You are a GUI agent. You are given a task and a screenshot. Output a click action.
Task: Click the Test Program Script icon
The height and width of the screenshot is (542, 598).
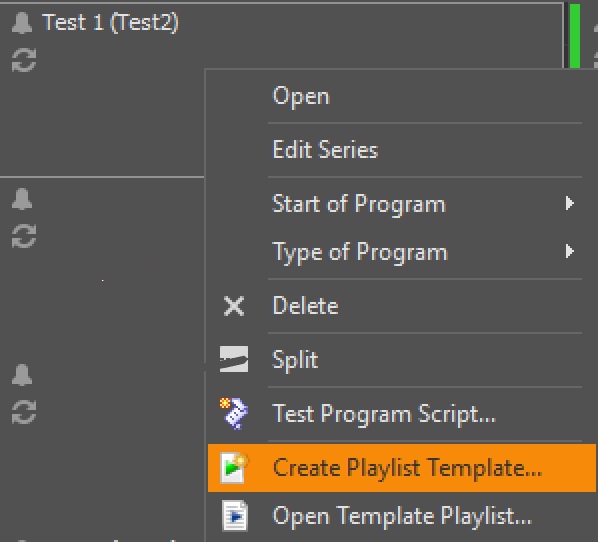point(234,413)
